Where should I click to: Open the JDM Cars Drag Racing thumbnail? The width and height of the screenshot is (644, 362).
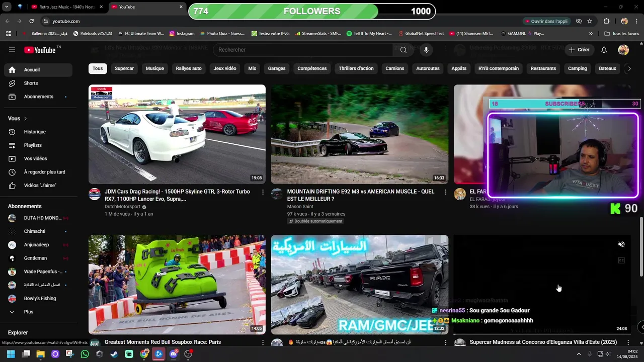(177, 134)
